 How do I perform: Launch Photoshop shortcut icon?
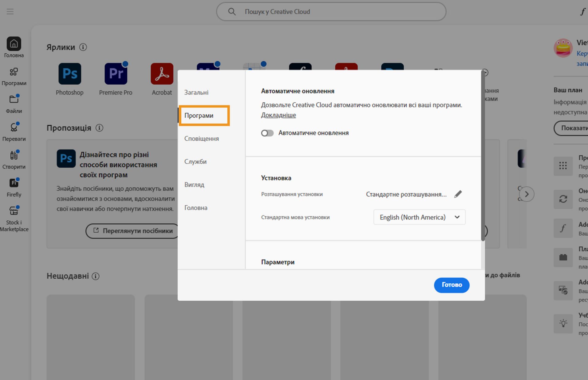tap(70, 74)
